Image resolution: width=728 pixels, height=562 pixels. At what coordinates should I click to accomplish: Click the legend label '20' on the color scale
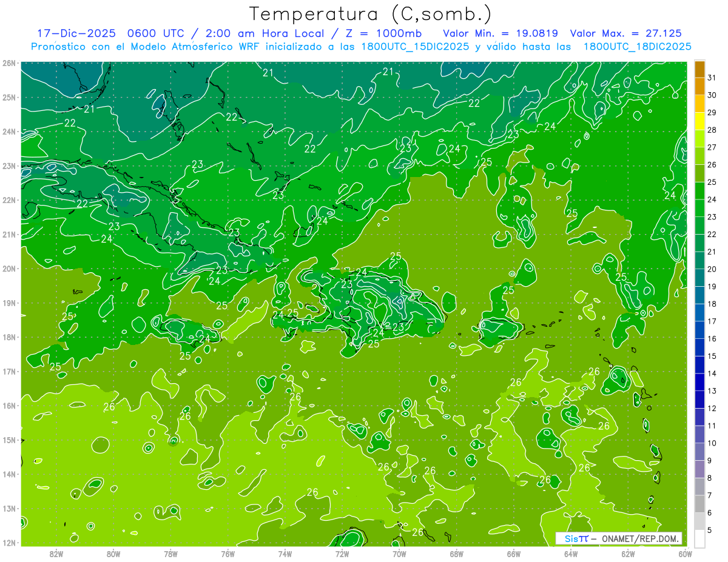tap(712, 269)
